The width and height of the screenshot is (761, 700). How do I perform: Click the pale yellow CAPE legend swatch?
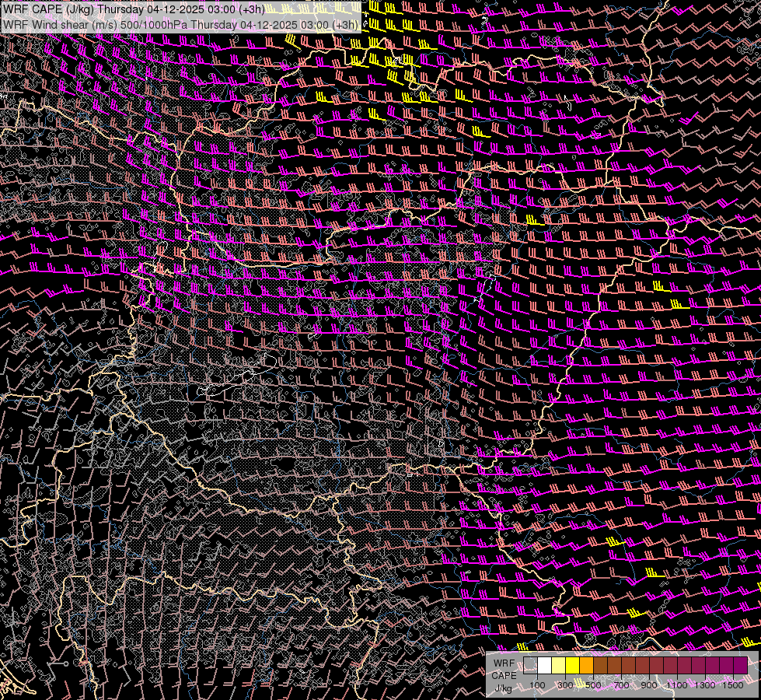[559, 665]
